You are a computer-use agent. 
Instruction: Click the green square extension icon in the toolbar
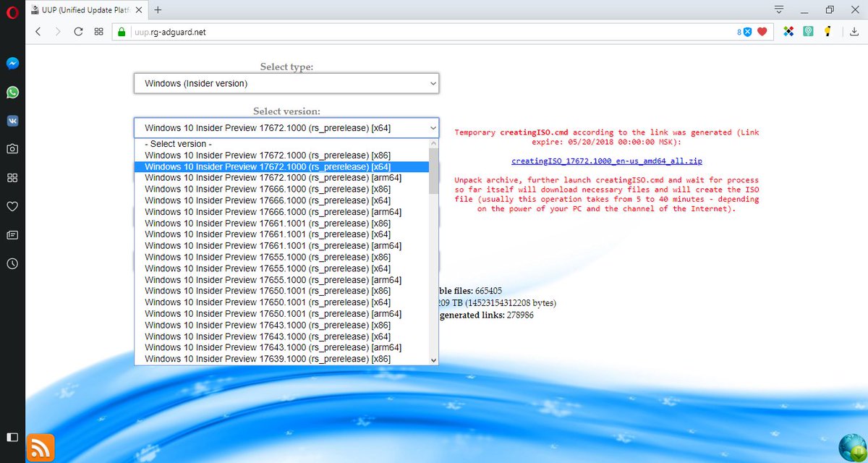click(808, 32)
